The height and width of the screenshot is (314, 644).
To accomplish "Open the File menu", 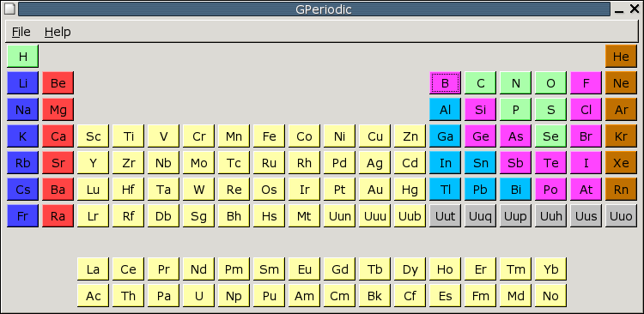I will click(21, 32).
